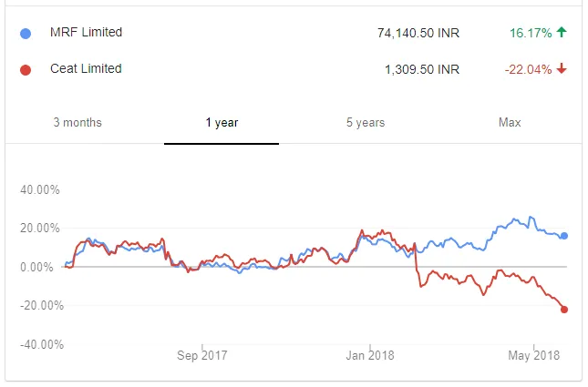Click the Jan 2018 axis label
The width and height of the screenshot is (588, 387).
pyautogui.click(x=368, y=354)
